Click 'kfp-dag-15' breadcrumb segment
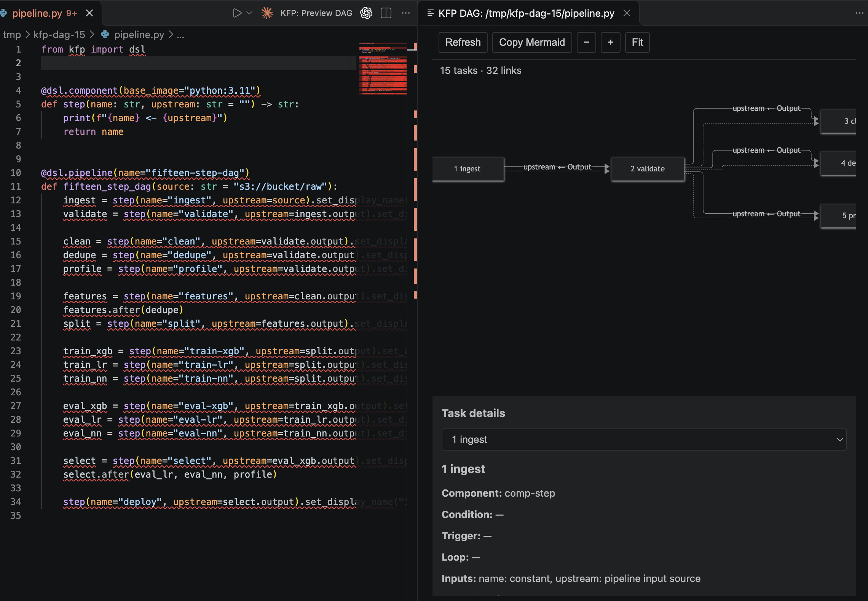Screen dimensions: 868x601 (59, 35)
